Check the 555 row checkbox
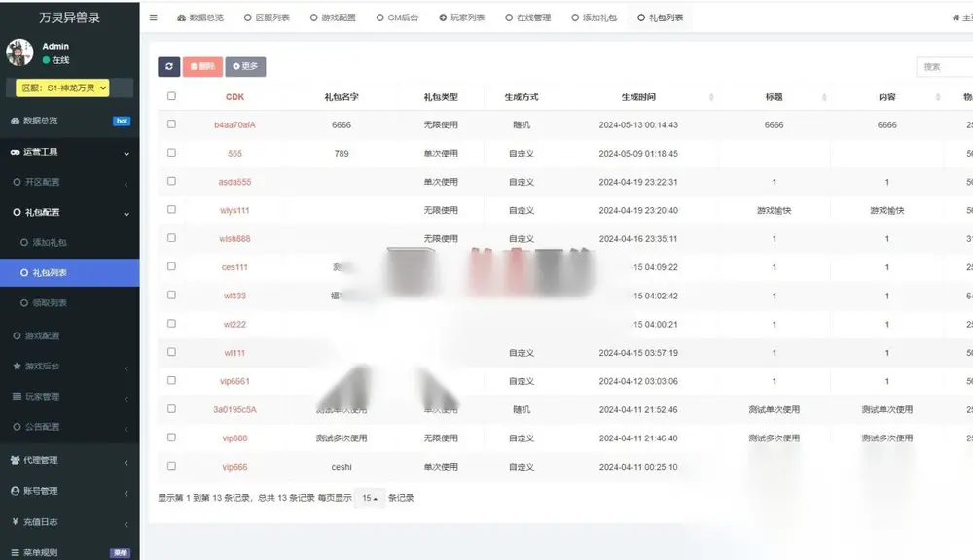Image resolution: width=973 pixels, height=560 pixels. (172, 153)
